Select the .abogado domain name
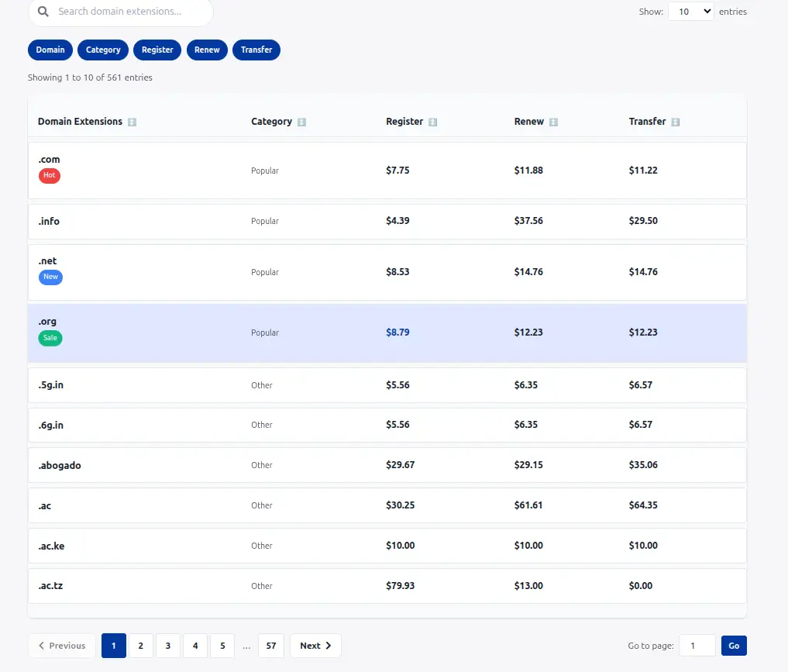Image resolution: width=788 pixels, height=672 pixels. [x=60, y=465]
